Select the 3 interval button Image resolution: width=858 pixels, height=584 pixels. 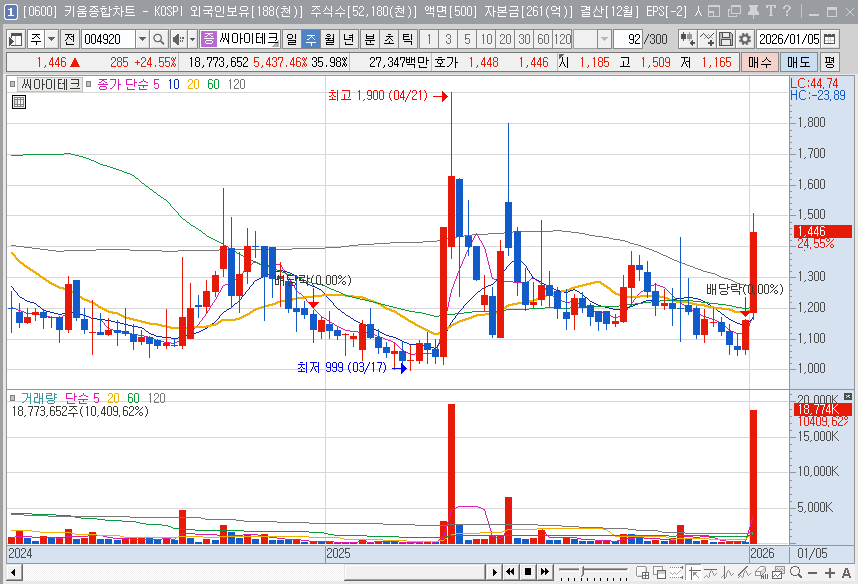click(x=448, y=39)
